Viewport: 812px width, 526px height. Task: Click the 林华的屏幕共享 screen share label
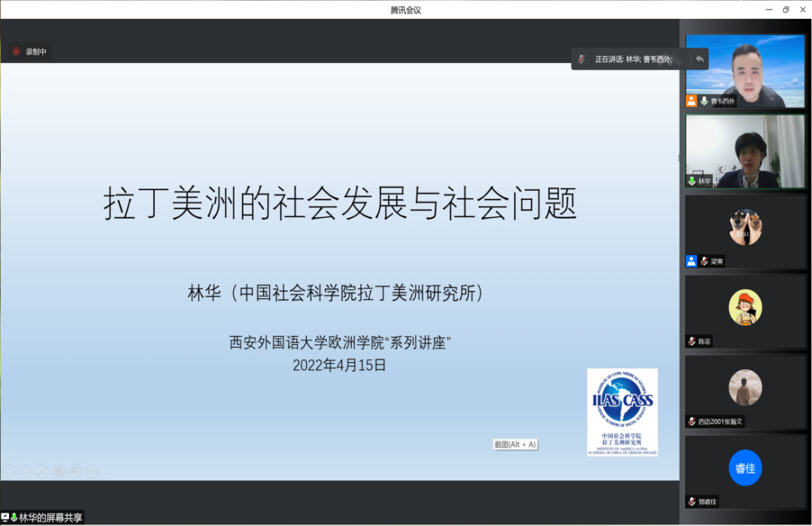47,517
